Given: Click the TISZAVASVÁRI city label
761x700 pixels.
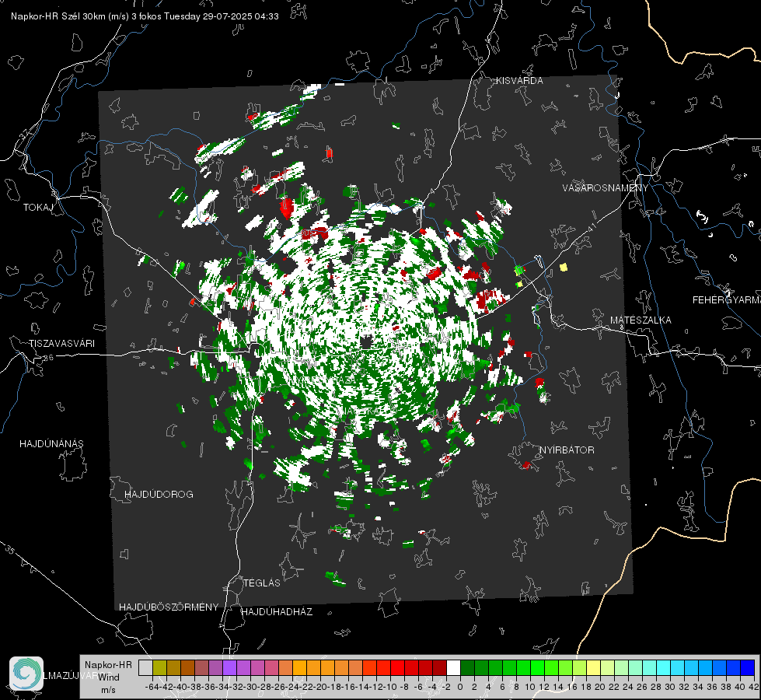Looking at the screenshot, I should click(61, 344).
